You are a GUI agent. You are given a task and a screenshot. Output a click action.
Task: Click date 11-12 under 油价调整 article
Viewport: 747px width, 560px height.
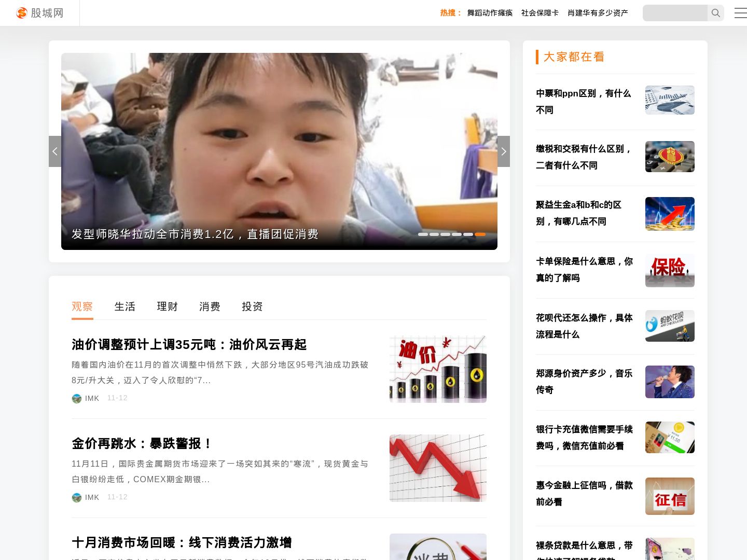pyautogui.click(x=117, y=398)
